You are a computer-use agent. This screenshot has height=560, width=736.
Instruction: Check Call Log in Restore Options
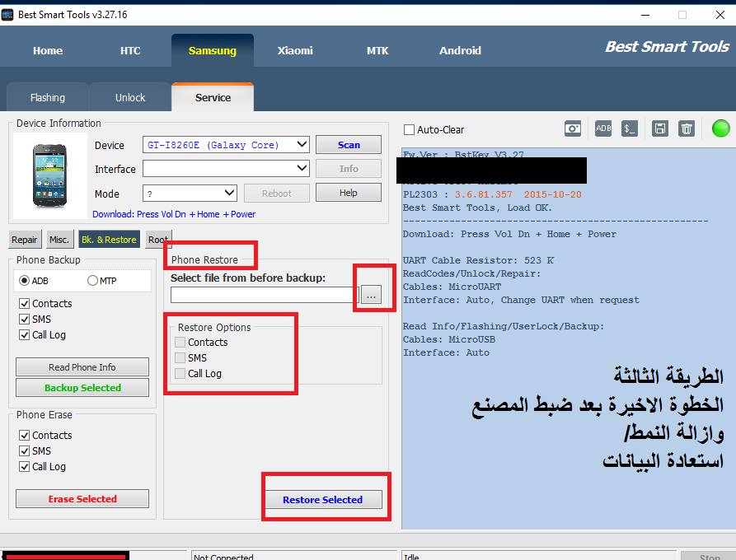[x=180, y=373]
